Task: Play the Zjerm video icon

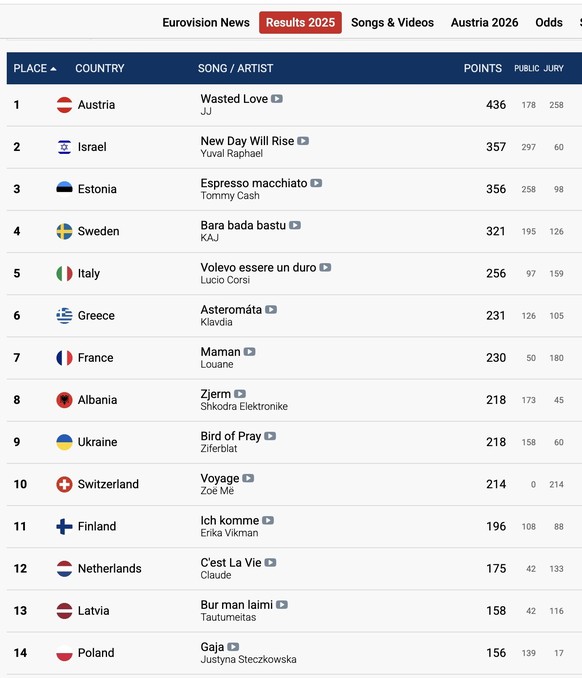Action: coord(240,394)
